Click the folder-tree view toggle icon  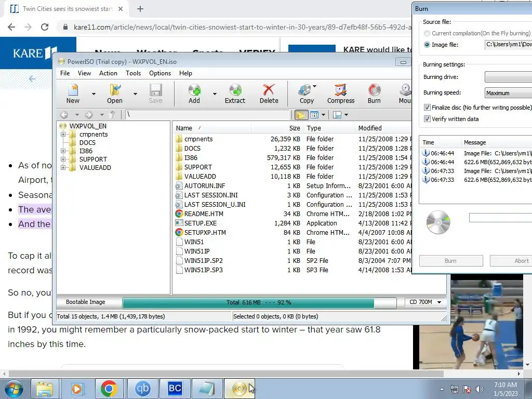click(301, 115)
